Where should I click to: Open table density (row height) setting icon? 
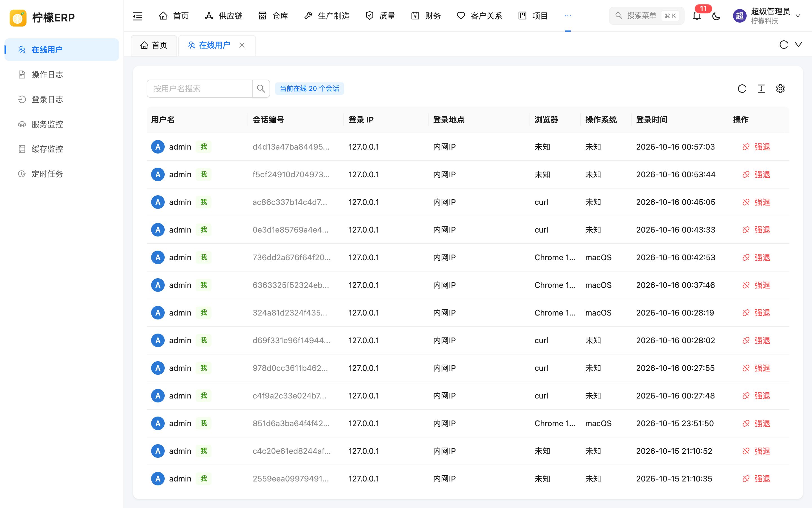click(x=761, y=89)
